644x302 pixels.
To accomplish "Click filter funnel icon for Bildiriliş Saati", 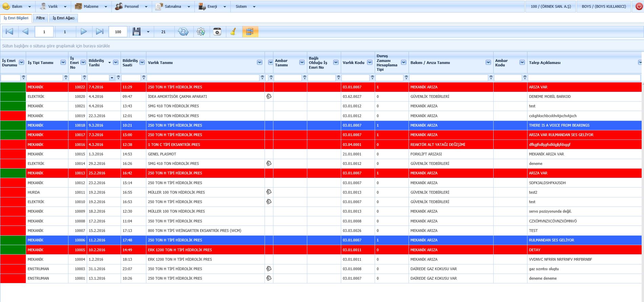I will click(144, 78).
